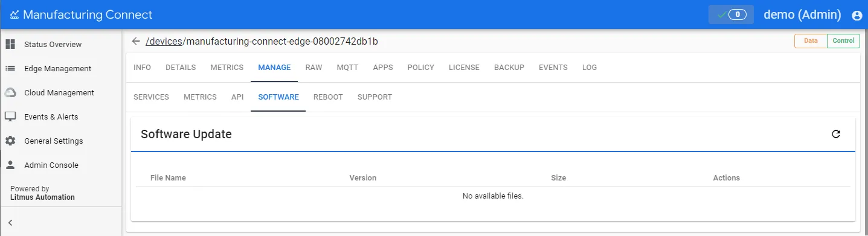Click the Litmus Automation footer text
The width and height of the screenshot is (868, 236).
pos(42,197)
